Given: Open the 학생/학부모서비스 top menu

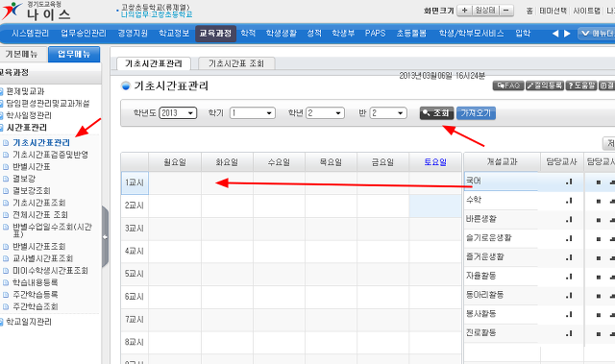Looking at the screenshot, I should pyautogui.click(x=471, y=34).
